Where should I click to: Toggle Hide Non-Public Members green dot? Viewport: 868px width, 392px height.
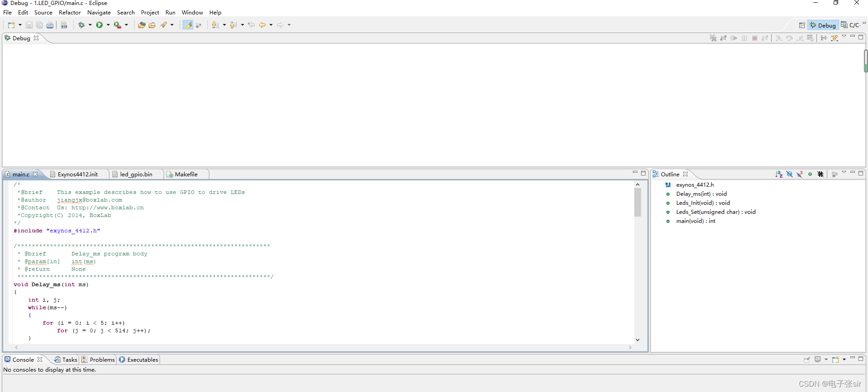coord(810,174)
